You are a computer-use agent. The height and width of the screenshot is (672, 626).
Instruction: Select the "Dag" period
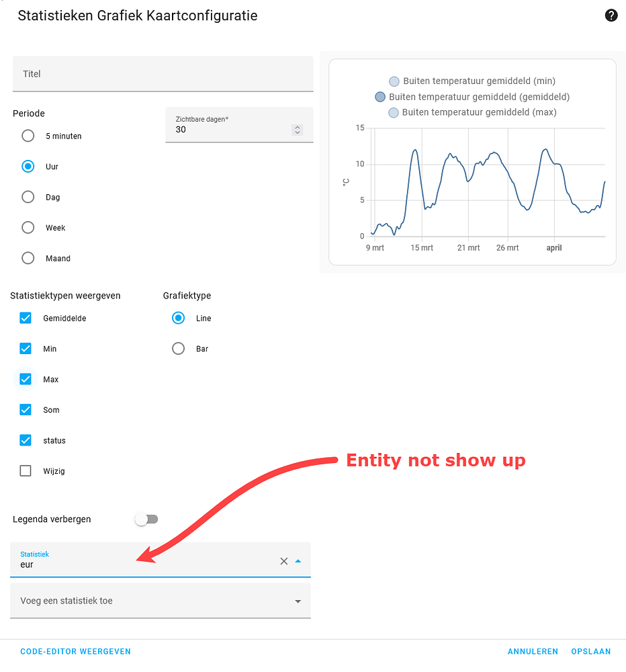(28, 197)
